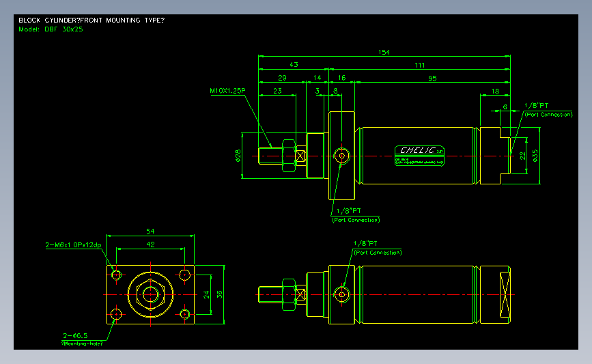Click the dimension value '111'
The height and width of the screenshot is (364, 592).
click(x=419, y=65)
